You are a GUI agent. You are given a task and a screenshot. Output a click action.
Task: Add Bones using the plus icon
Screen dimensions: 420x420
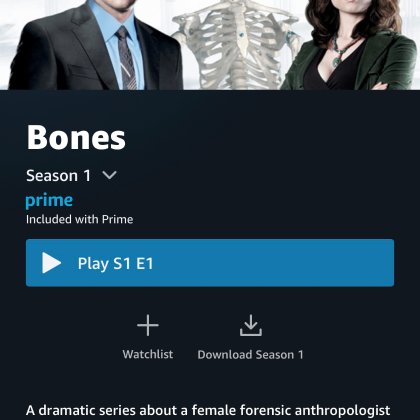148,325
